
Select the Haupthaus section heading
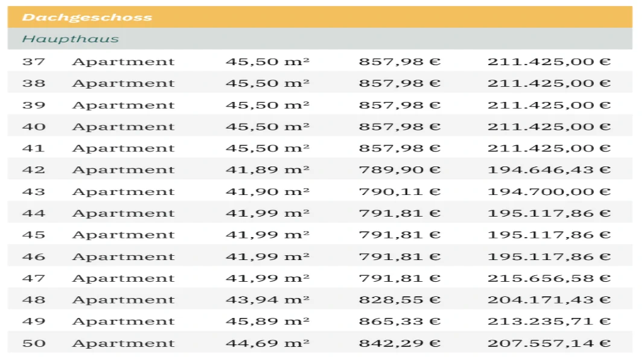tap(71, 39)
